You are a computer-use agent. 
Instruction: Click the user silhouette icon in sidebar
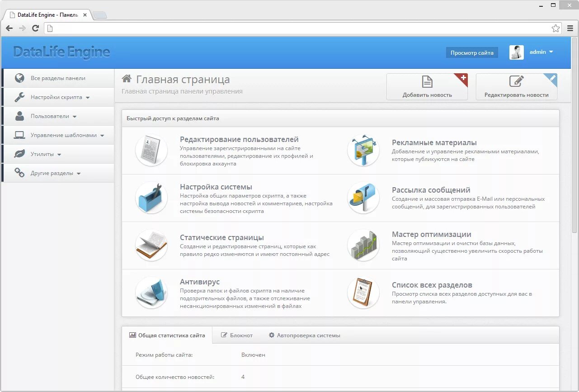click(19, 116)
